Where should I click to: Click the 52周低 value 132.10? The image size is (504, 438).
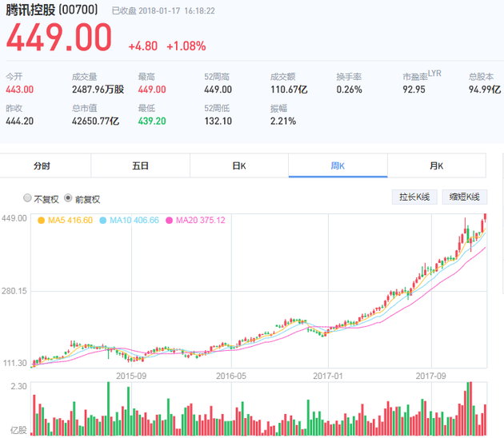(x=218, y=121)
